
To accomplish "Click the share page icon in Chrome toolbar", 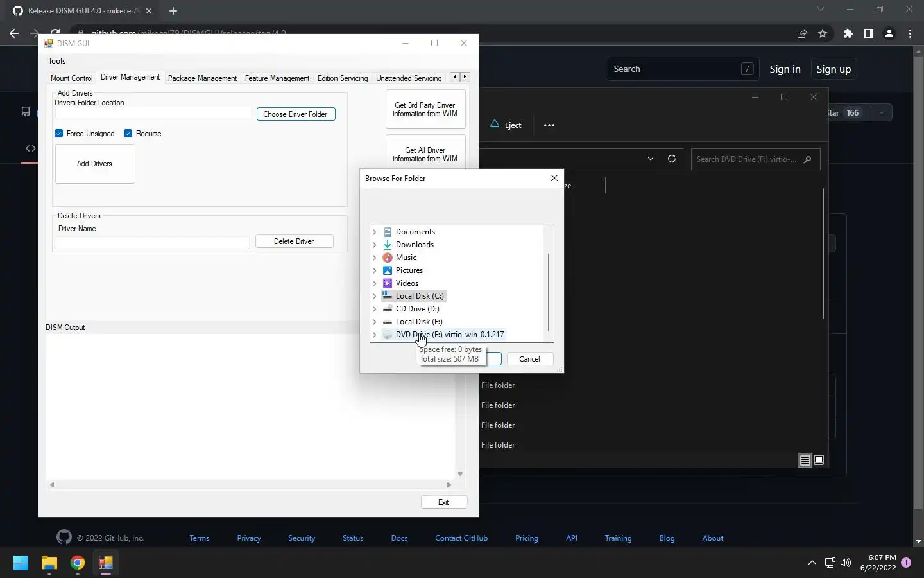I will 802,33.
